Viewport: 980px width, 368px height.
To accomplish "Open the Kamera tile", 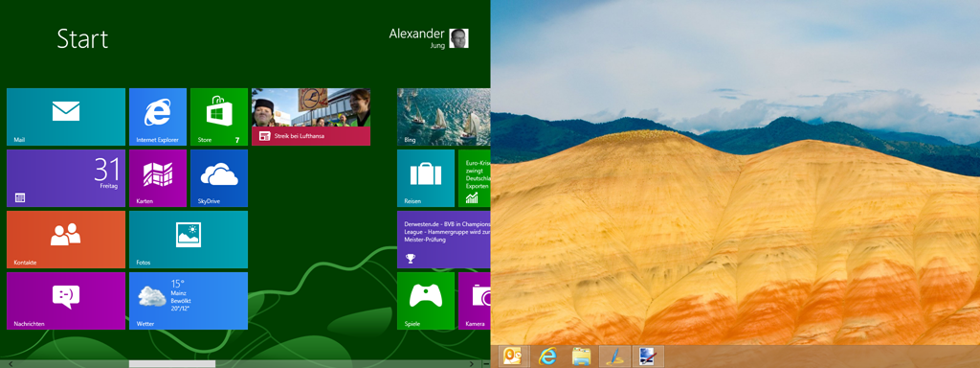I will [475, 301].
